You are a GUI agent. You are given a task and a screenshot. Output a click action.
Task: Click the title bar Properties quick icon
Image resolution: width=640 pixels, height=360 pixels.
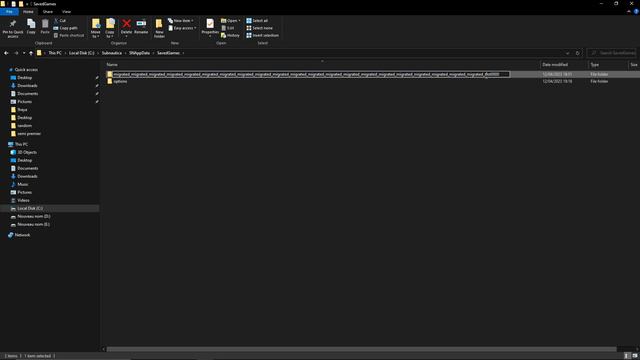(x=13, y=4)
